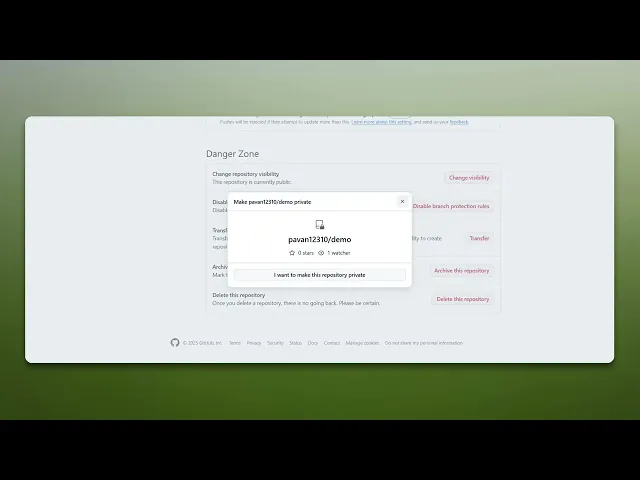The image size is (640, 480).
Task: Click the Transfer button
Action: [x=479, y=238]
